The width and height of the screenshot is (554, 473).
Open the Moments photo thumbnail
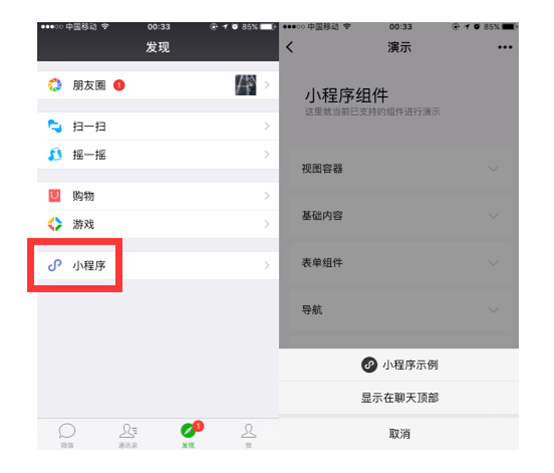tap(246, 85)
